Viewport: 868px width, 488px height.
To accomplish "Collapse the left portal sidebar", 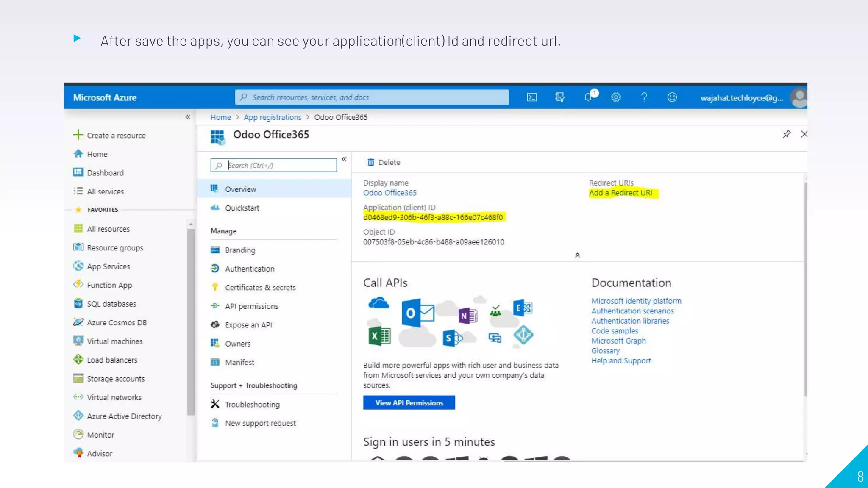I will 188,117.
